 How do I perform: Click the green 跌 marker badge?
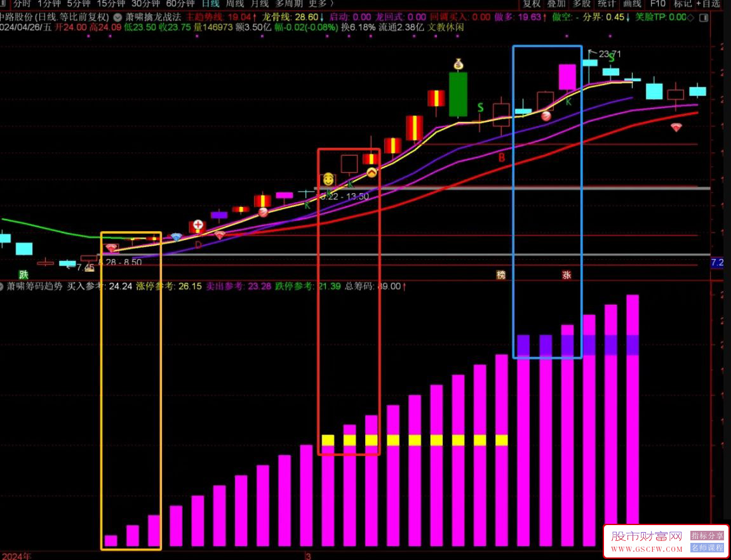(23, 275)
